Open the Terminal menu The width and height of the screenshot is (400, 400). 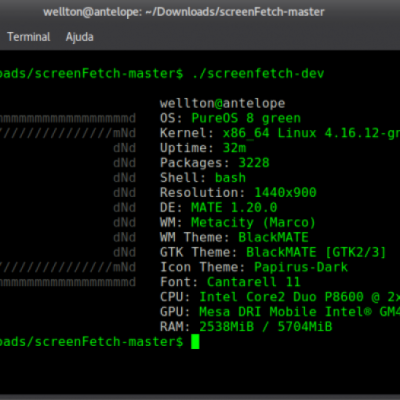pyautogui.click(x=29, y=37)
